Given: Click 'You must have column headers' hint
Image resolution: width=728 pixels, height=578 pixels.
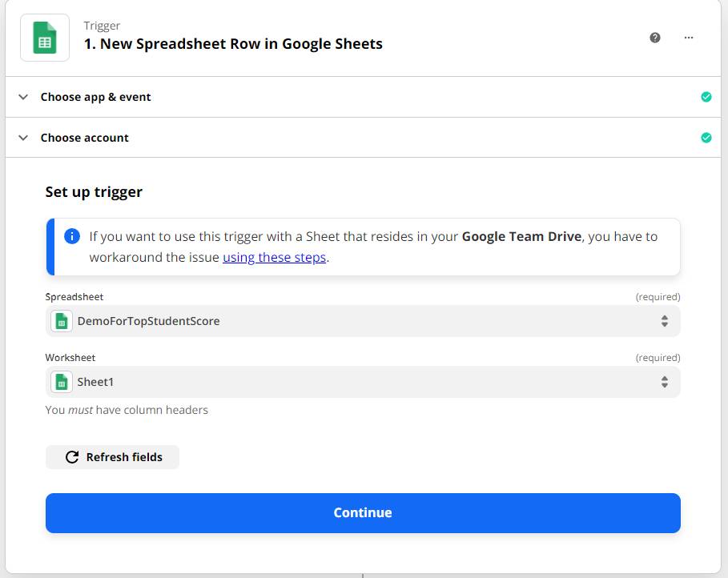Looking at the screenshot, I should click(x=127, y=410).
